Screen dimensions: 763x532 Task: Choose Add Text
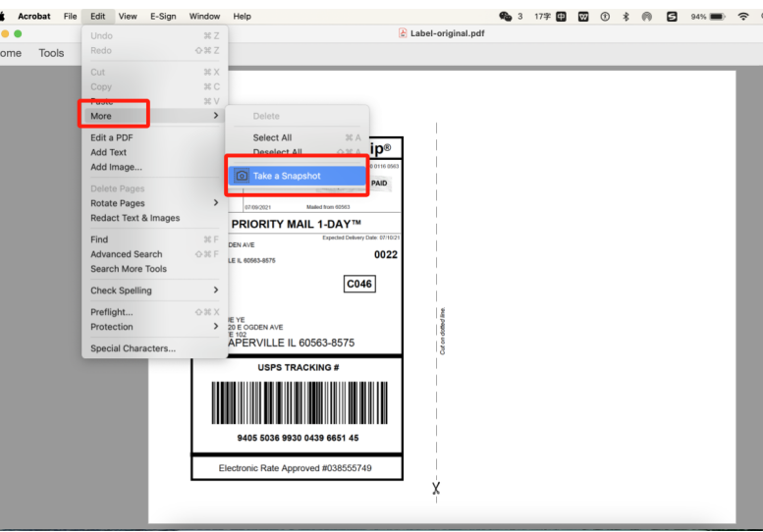pyautogui.click(x=155, y=152)
